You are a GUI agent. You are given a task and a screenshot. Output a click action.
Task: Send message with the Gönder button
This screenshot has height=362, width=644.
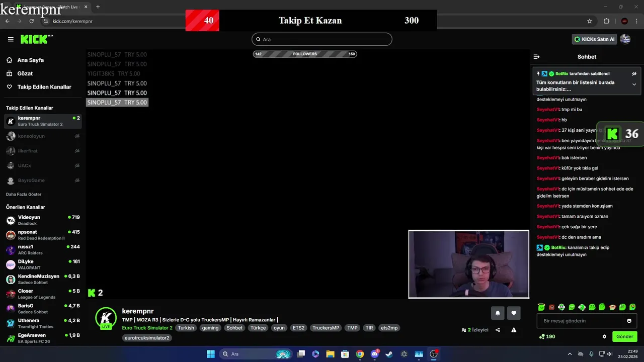pyautogui.click(x=624, y=336)
